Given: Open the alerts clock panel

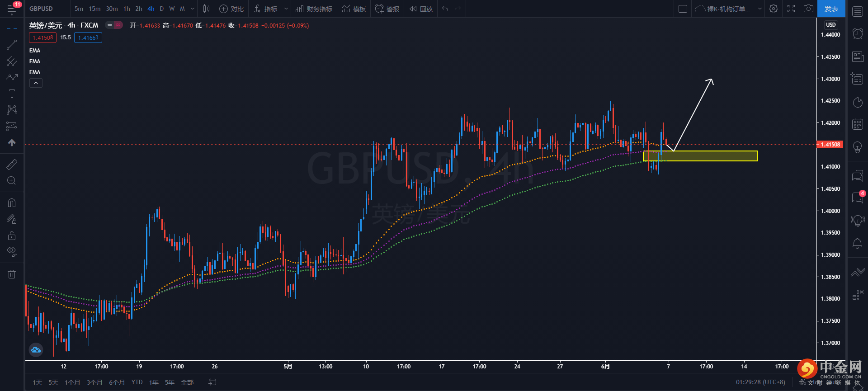Looking at the screenshot, I should (x=858, y=33).
